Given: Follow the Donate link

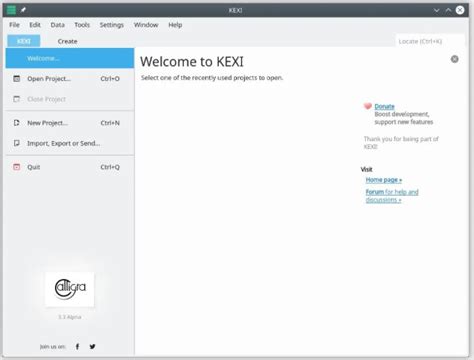Looking at the screenshot, I should pyautogui.click(x=384, y=106).
